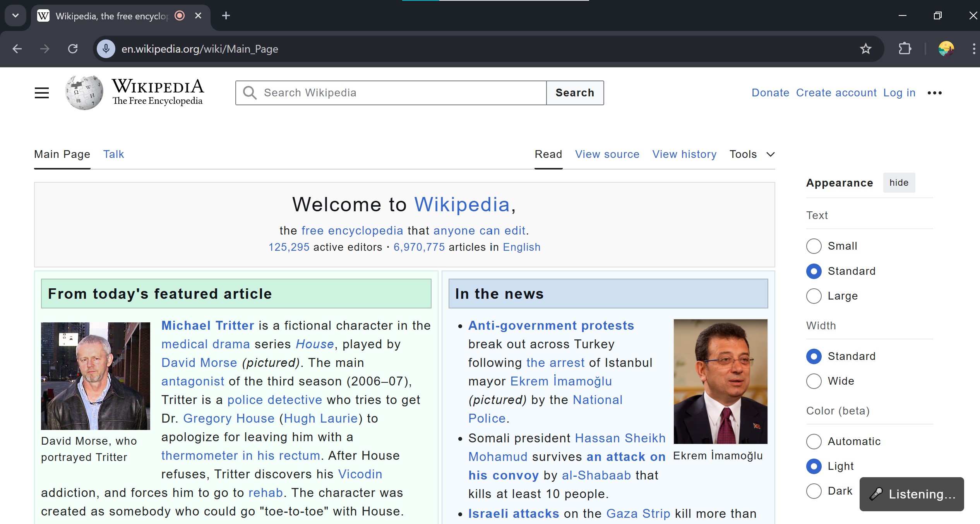This screenshot has height=524, width=980.
Task: Enable the Dark color mode
Action: click(x=814, y=491)
